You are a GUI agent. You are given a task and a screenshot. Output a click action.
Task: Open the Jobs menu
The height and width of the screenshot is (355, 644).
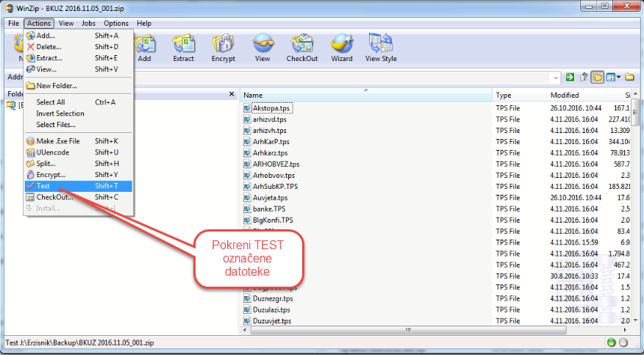tap(88, 24)
